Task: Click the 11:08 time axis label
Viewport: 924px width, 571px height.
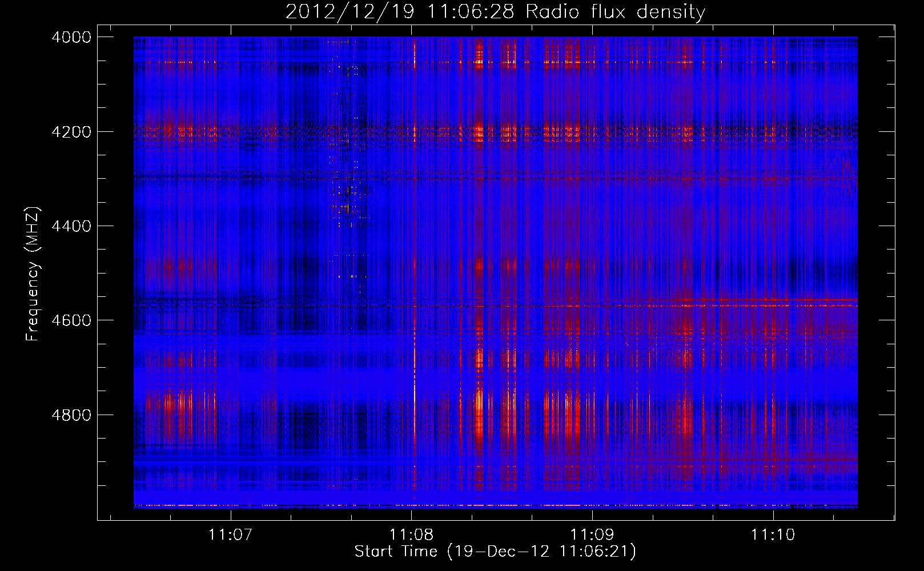Action: pyautogui.click(x=411, y=534)
